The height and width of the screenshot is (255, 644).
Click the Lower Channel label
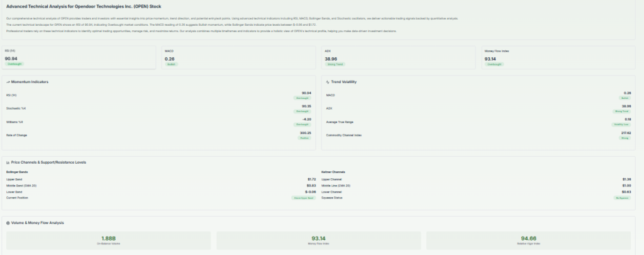point(331,192)
